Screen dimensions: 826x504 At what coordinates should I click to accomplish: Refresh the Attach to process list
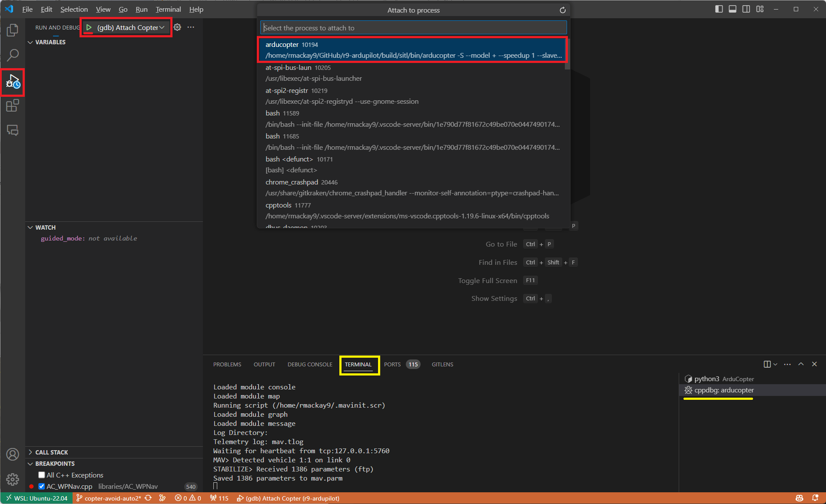562,10
